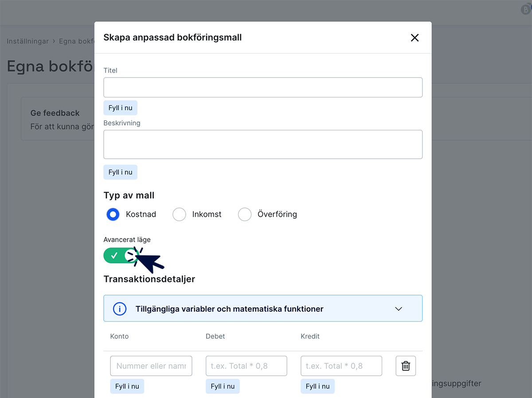The width and height of the screenshot is (532, 398).
Task: Disable the Avancerat läge toggle
Action: coord(121,255)
